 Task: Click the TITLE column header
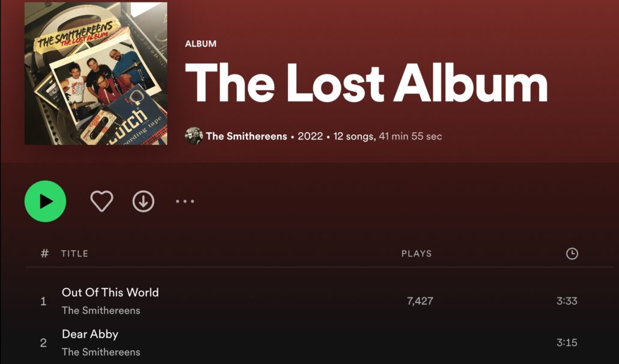tap(75, 253)
